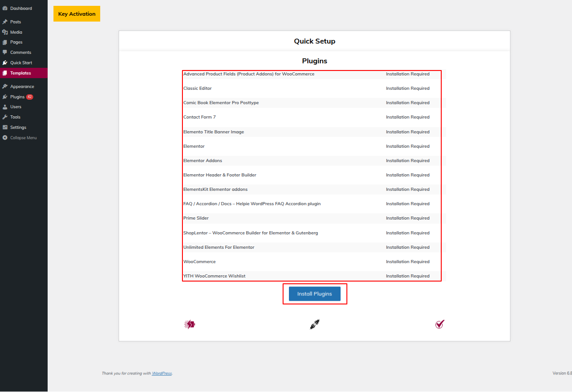Click the Appearance brush icon
572x392 pixels.
pos(5,87)
